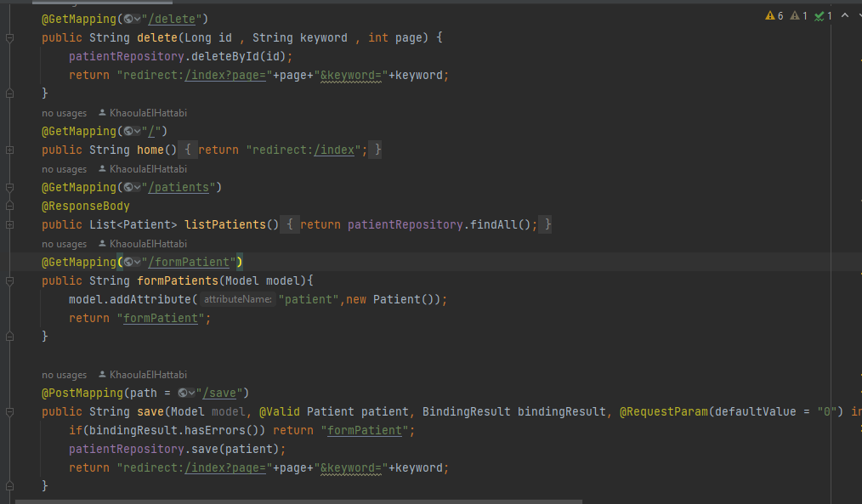Click the mapping icon on the "/save" PostMapping
The image size is (862, 504).
click(x=184, y=393)
